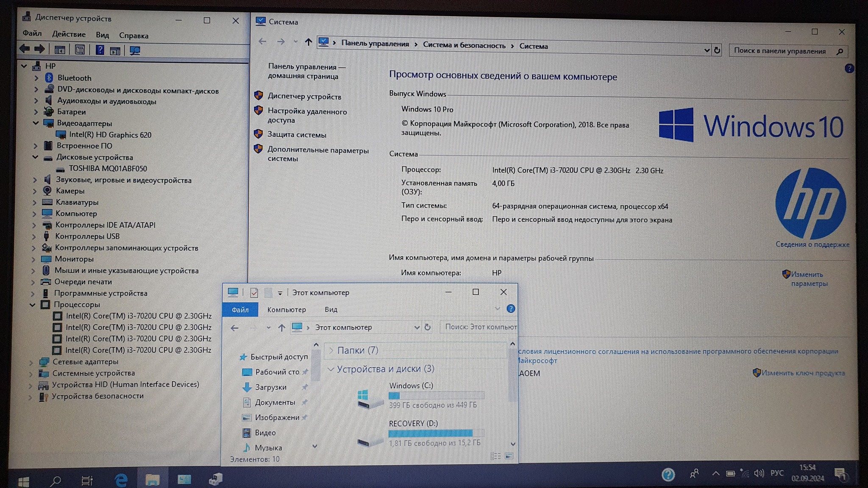Image resolution: width=868 pixels, height=488 pixels.
Task: Click the properties checkmark icon in Explorer titlebar
Action: point(254,293)
